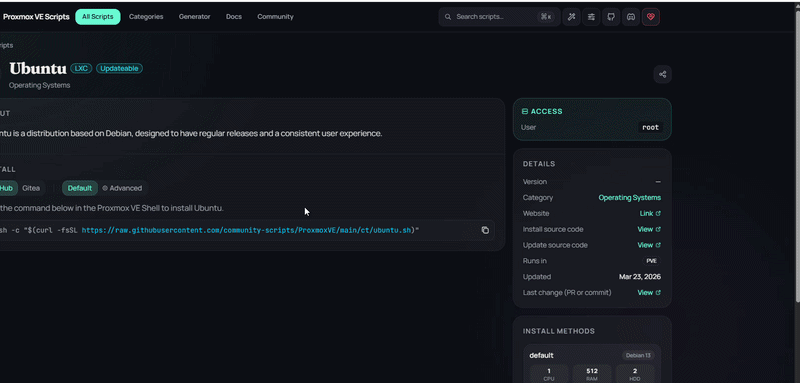Viewport: 800px width, 383px height.
Task: Open the sliders settings icon
Action: (x=591, y=17)
